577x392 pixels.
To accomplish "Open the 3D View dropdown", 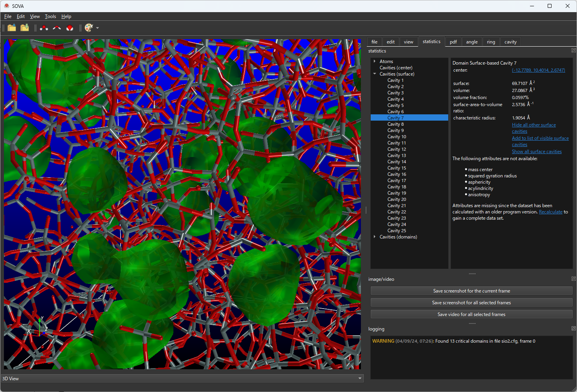I will pyautogui.click(x=182, y=378).
